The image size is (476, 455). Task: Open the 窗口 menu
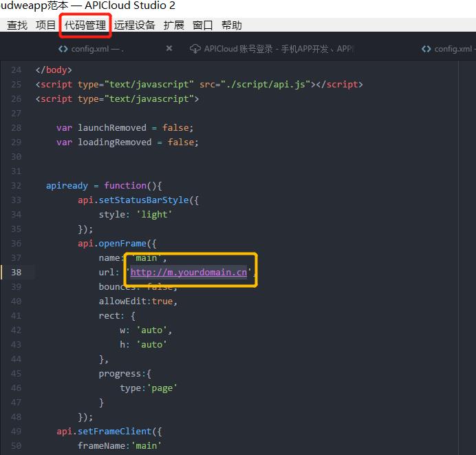[202, 25]
